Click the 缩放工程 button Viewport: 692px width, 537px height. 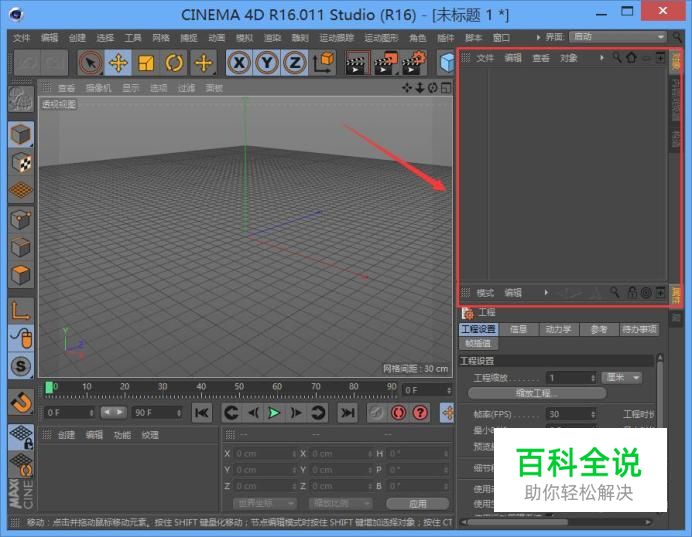click(537, 393)
